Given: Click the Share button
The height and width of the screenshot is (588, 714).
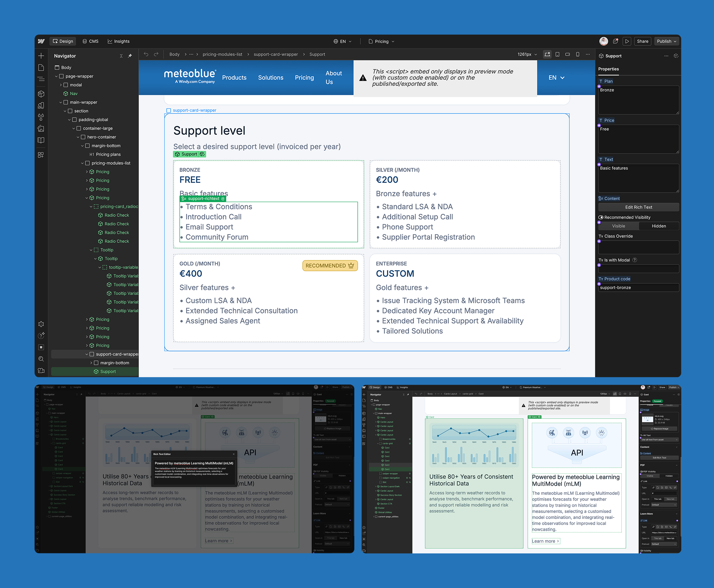Looking at the screenshot, I should click(643, 41).
